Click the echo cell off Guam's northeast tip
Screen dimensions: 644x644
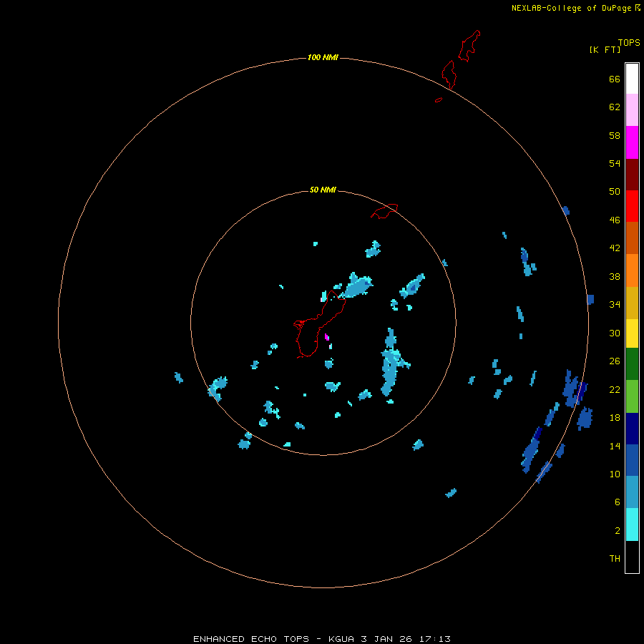point(356,285)
